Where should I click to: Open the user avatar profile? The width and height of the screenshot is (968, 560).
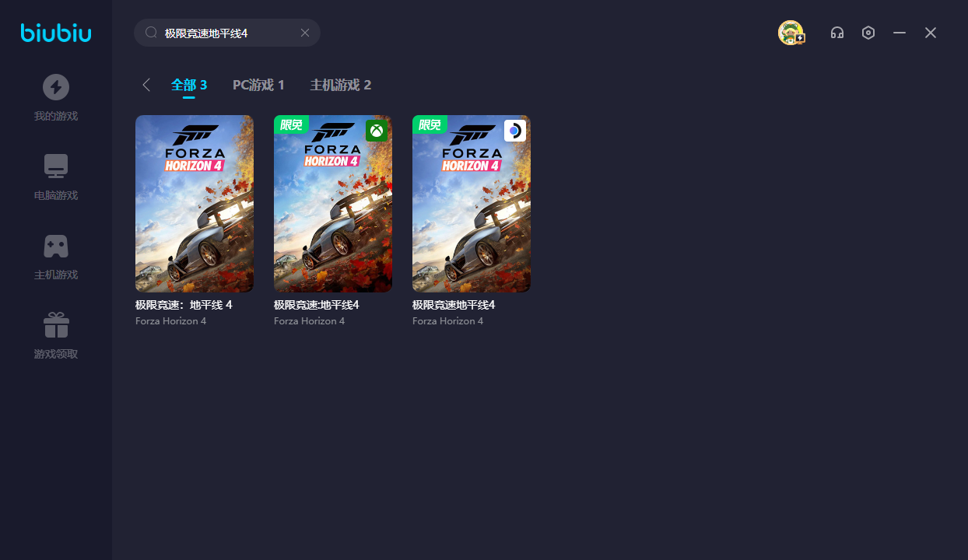click(x=791, y=33)
